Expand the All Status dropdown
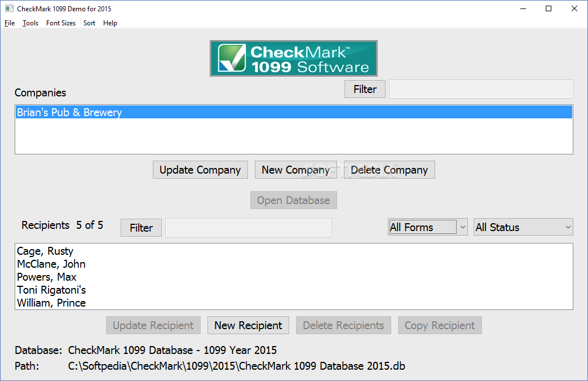The width and height of the screenshot is (588, 381). pos(524,227)
